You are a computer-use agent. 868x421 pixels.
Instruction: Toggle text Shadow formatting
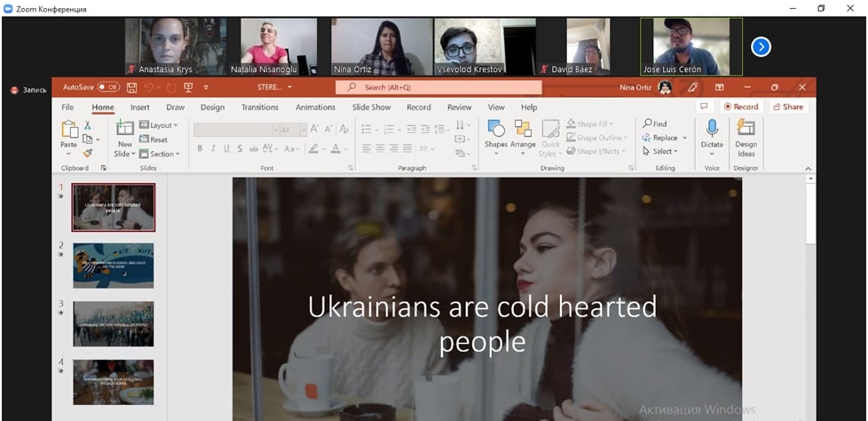point(240,148)
